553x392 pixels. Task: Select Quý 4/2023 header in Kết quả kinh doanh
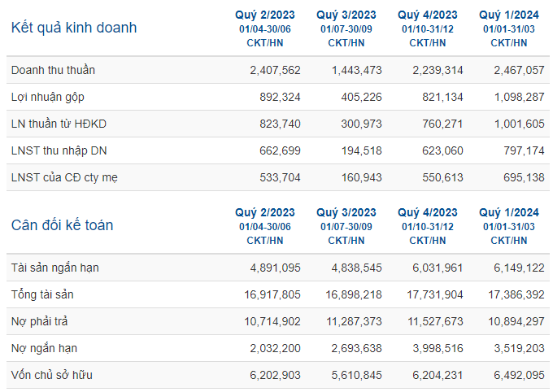point(428,15)
